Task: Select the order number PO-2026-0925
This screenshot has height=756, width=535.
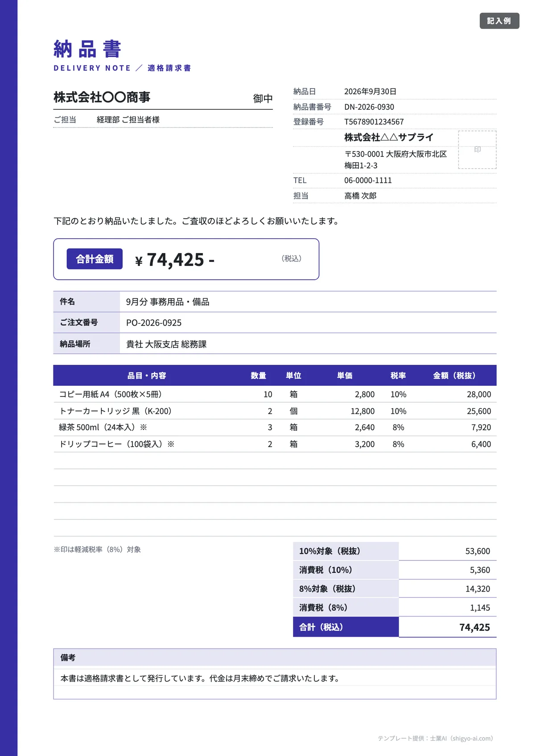Action: point(154,323)
